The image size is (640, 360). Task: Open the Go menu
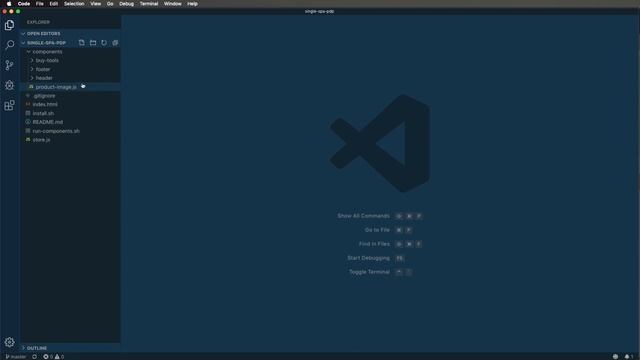[110, 4]
